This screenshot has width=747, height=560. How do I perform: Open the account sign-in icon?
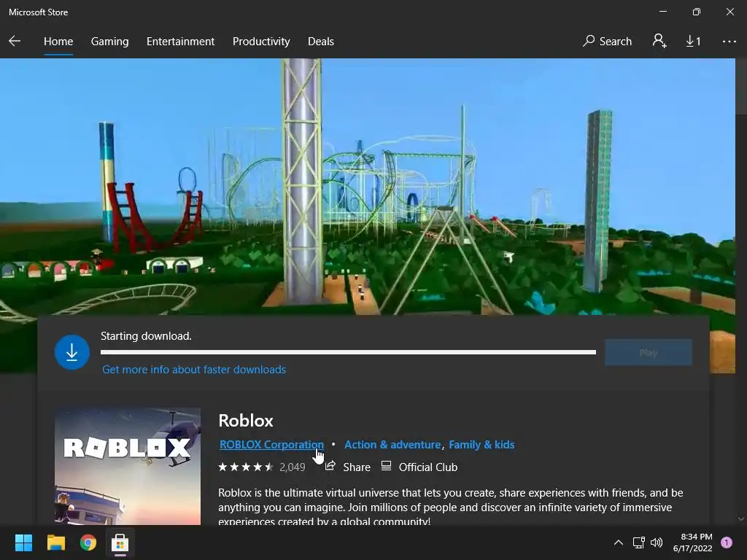pyautogui.click(x=659, y=42)
